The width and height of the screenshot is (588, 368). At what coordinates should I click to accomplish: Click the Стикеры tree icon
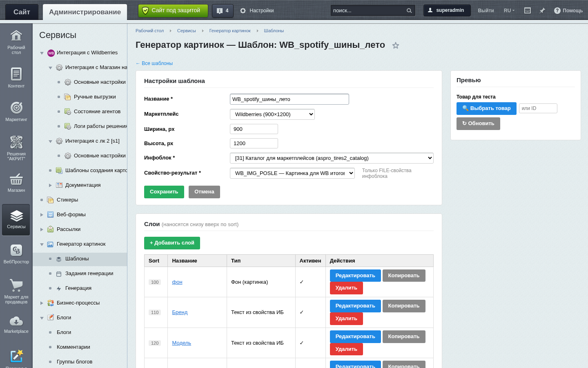[x=51, y=200]
